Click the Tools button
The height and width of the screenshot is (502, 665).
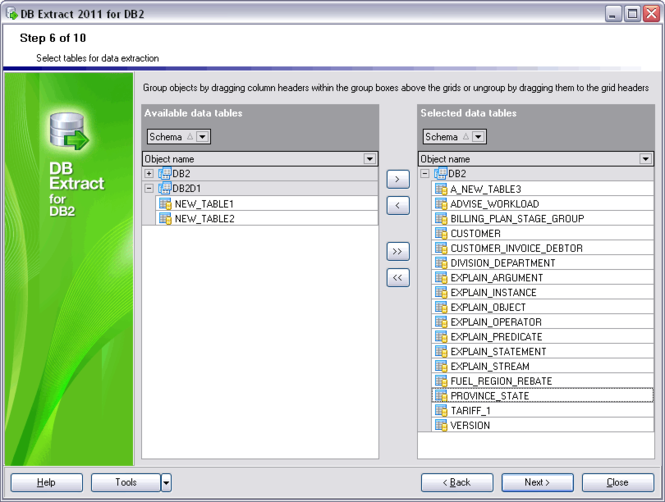click(126, 482)
